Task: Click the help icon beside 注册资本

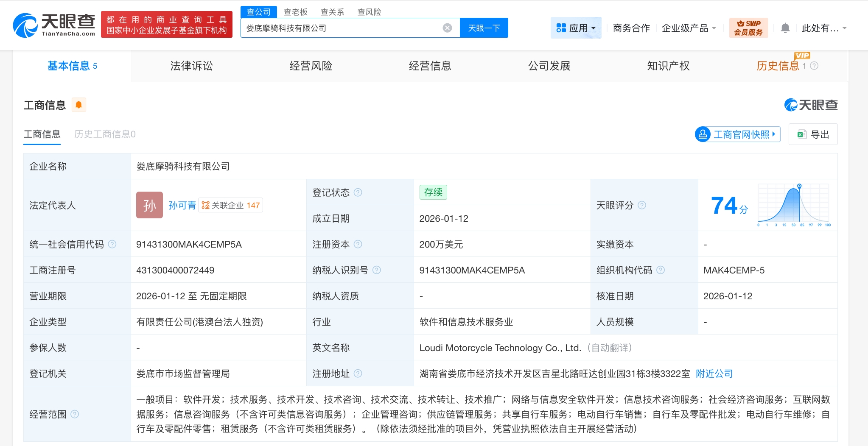Action: 358,244
